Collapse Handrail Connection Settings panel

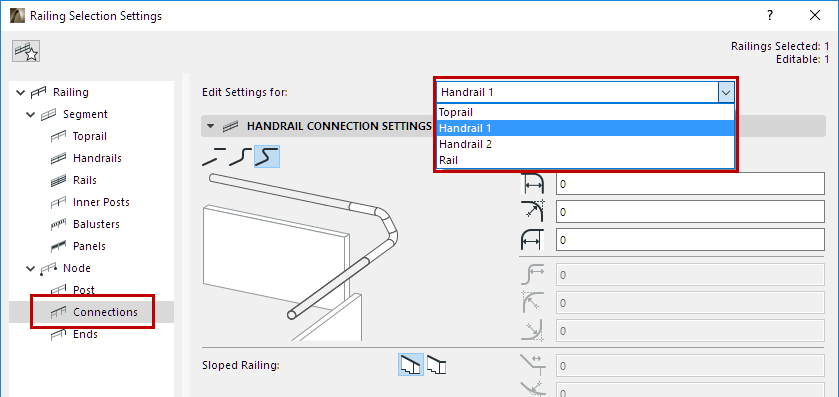tap(210, 126)
